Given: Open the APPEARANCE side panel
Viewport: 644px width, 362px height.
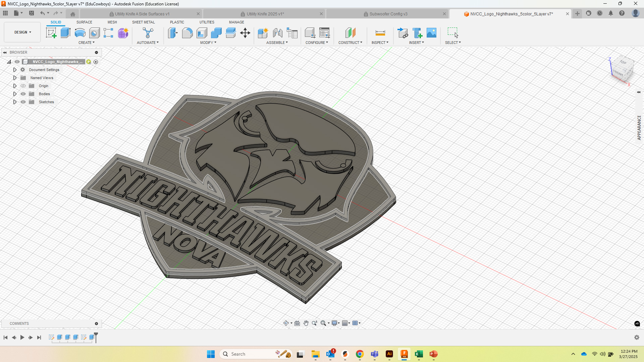Looking at the screenshot, I should [639, 128].
